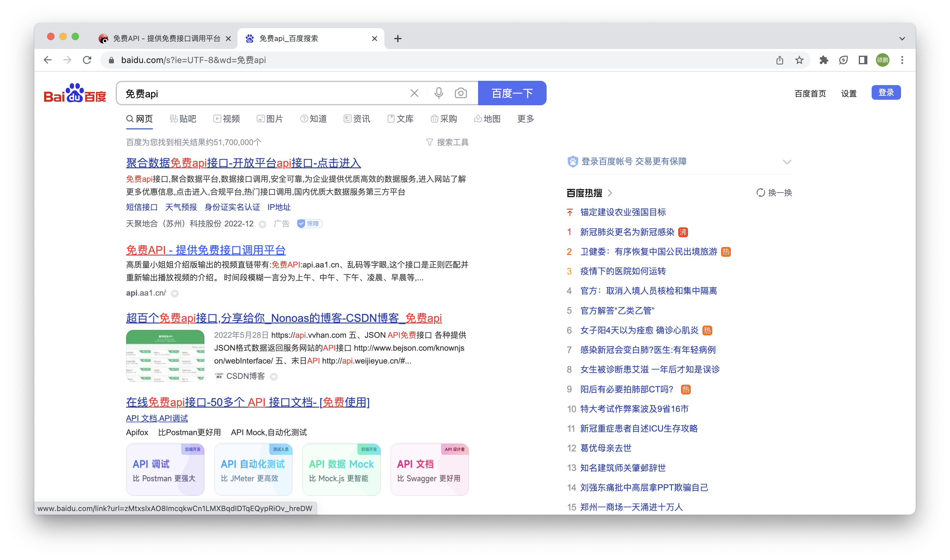Open the CSDN 超百个免费api接口 result

click(x=284, y=318)
